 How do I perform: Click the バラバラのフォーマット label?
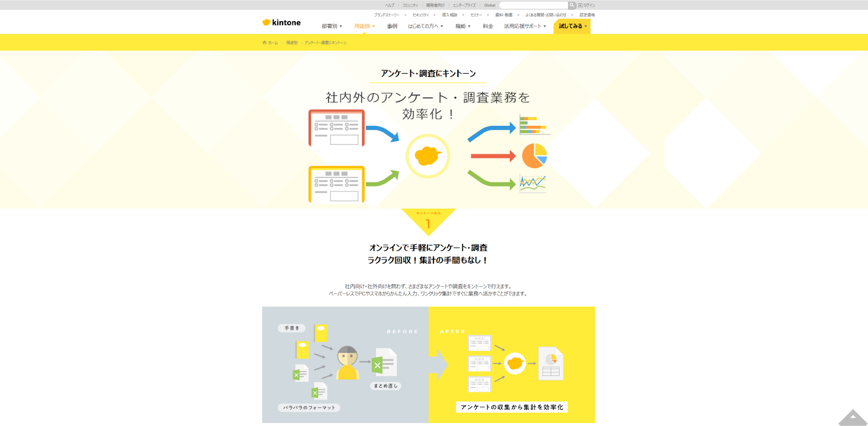(x=309, y=408)
